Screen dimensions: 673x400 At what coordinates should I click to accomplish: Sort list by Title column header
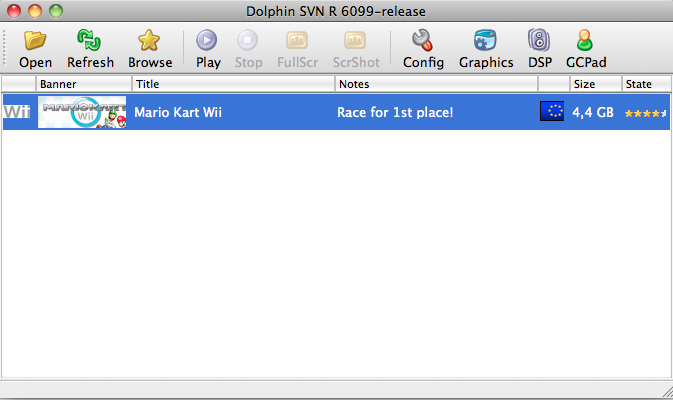tap(233, 84)
